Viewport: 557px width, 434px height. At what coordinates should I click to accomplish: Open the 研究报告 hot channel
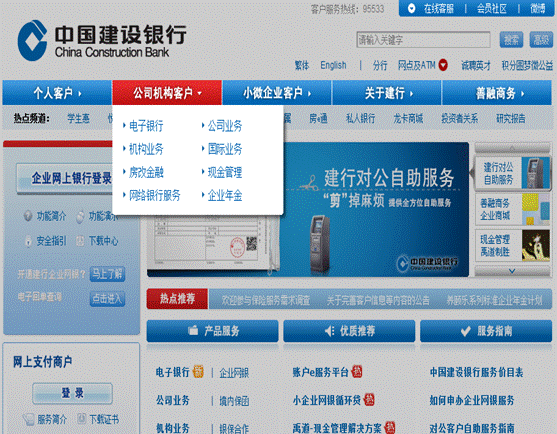(x=511, y=118)
